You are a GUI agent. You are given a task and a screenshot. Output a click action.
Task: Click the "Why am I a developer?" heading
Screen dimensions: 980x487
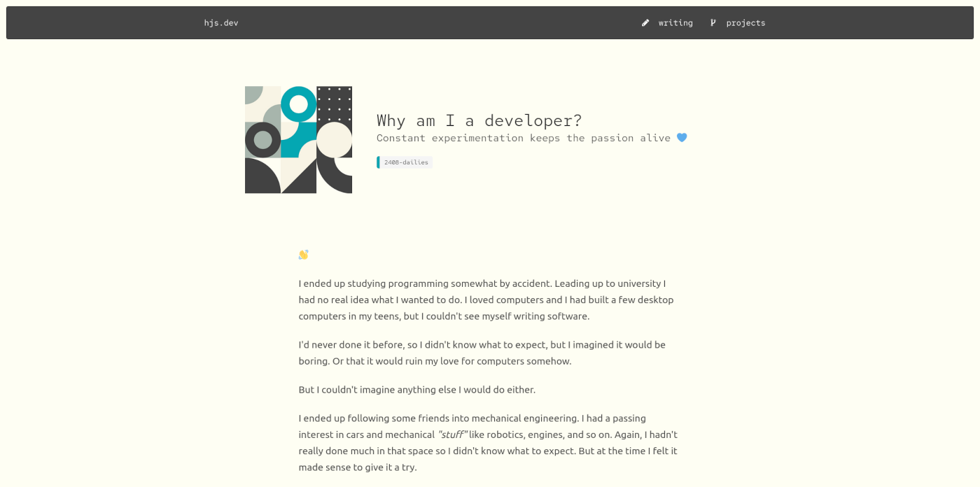pos(479,120)
